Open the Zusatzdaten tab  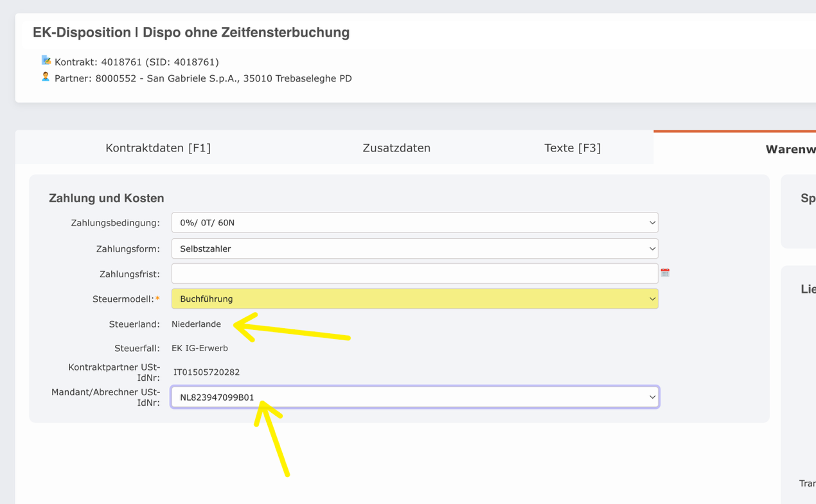click(x=396, y=148)
